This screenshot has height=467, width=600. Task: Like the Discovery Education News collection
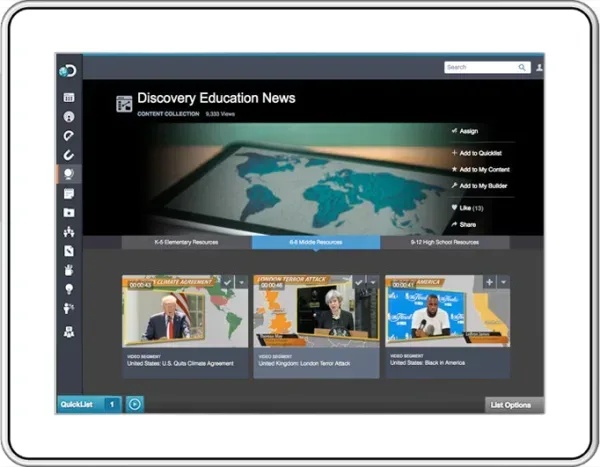[468, 208]
